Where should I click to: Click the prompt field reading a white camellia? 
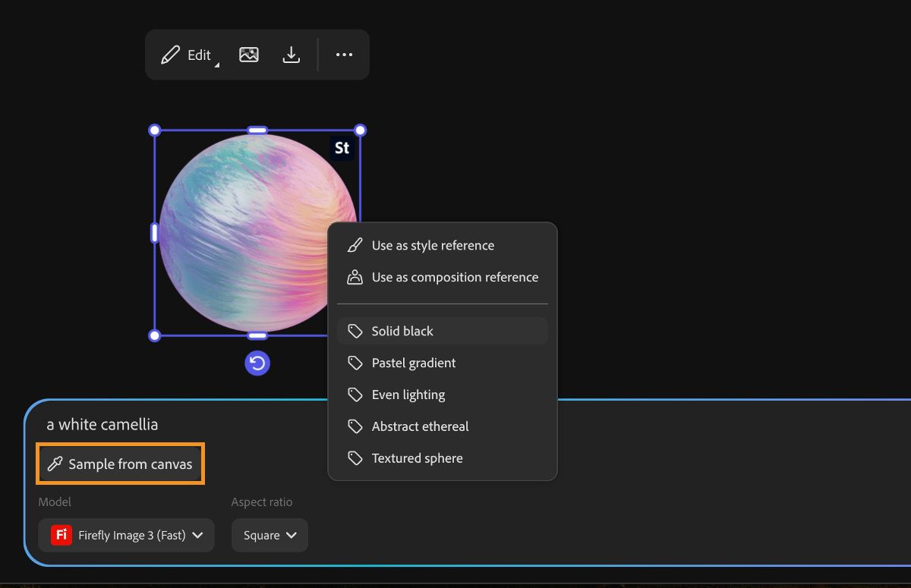coord(102,424)
